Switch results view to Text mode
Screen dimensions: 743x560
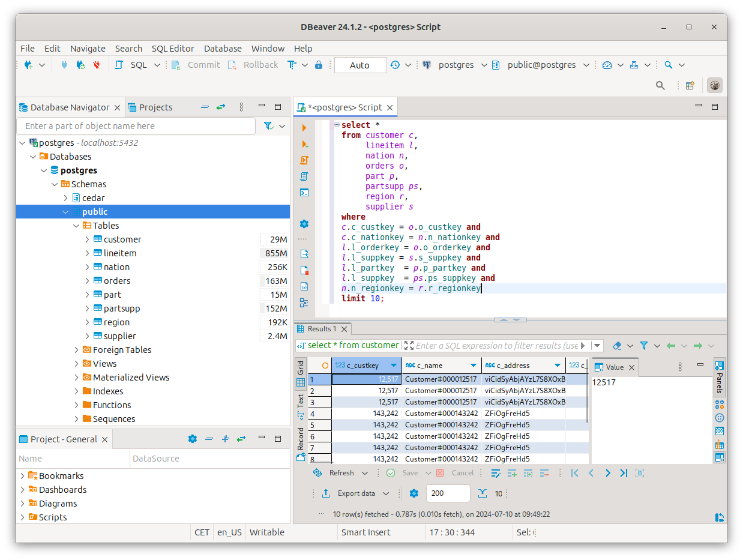[301, 401]
